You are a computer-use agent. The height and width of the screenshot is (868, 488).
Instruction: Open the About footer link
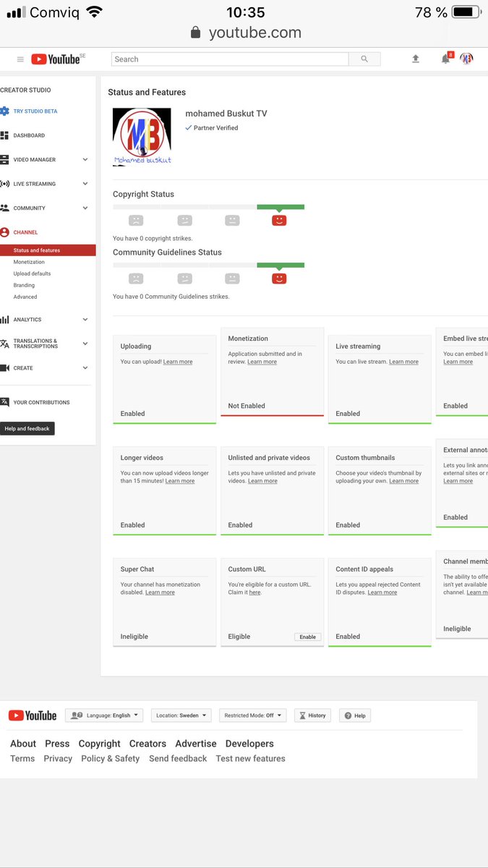pyautogui.click(x=23, y=744)
